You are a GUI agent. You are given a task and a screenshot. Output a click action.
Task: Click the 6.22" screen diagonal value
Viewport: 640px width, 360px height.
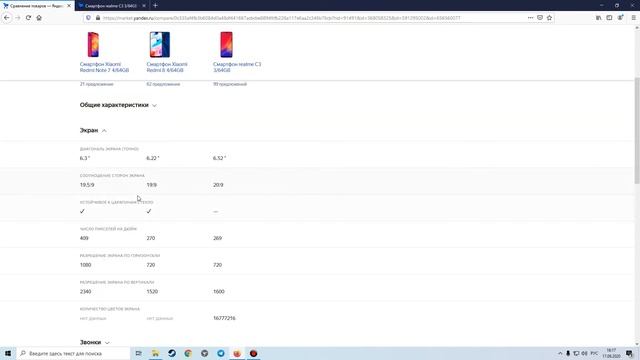click(153, 158)
